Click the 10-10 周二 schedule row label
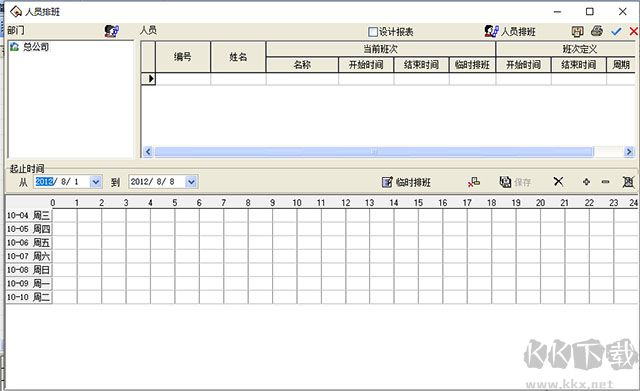The width and height of the screenshot is (640, 391). coord(29,297)
